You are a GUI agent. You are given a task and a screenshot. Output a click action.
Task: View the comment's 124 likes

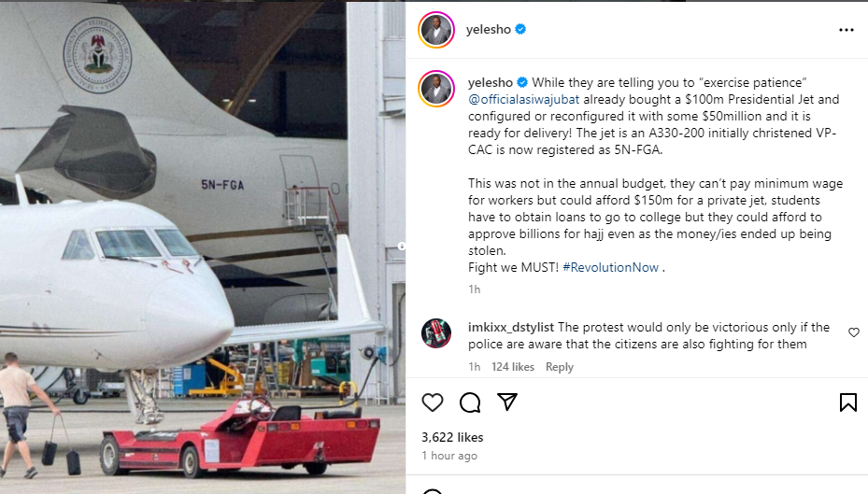[513, 367]
